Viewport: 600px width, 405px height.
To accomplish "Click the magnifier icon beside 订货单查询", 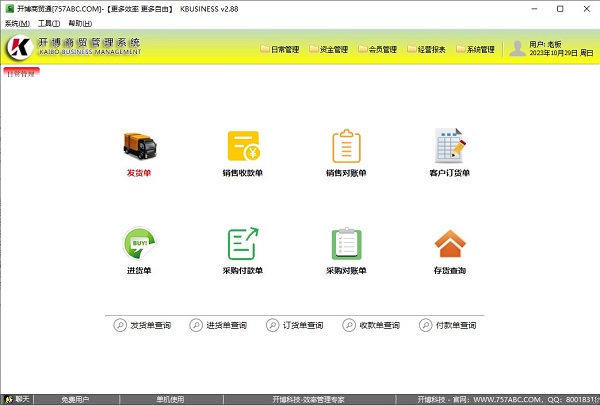I will pyautogui.click(x=272, y=325).
